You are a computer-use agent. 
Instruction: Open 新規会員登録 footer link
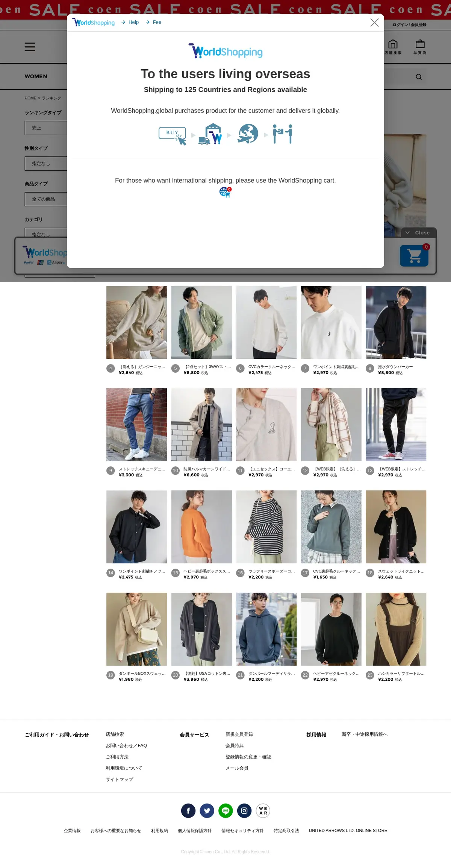click(x=239, y=734)
